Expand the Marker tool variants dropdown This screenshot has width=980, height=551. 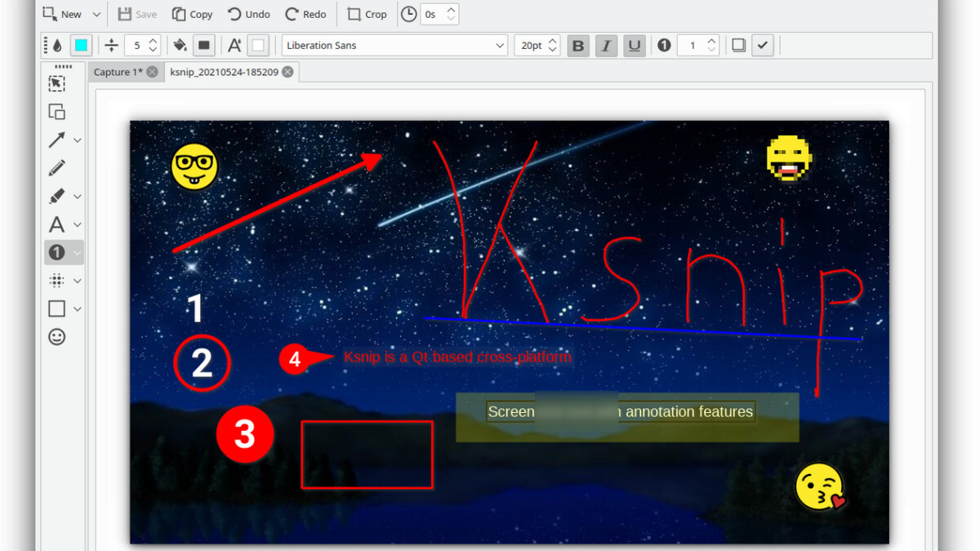(78, 196)
